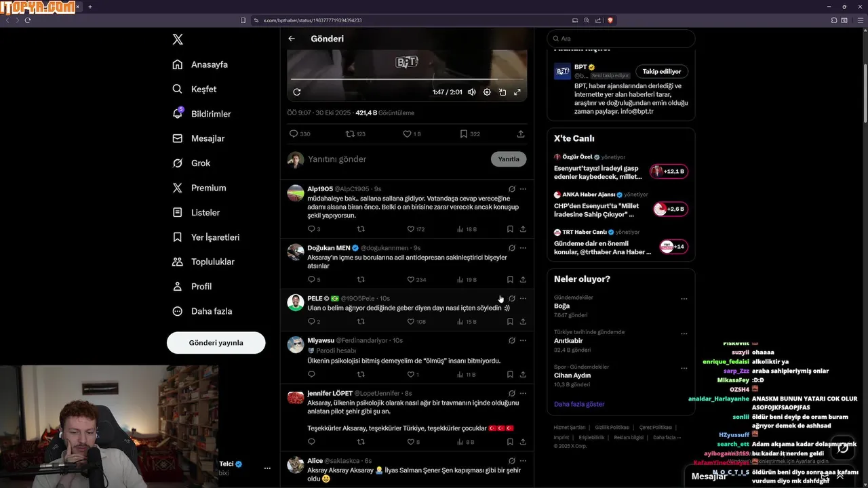Image resolution: width=868 pixels, height=488 pixels.
Task: Open video settings gear
Action: click(x=487, y=92)
